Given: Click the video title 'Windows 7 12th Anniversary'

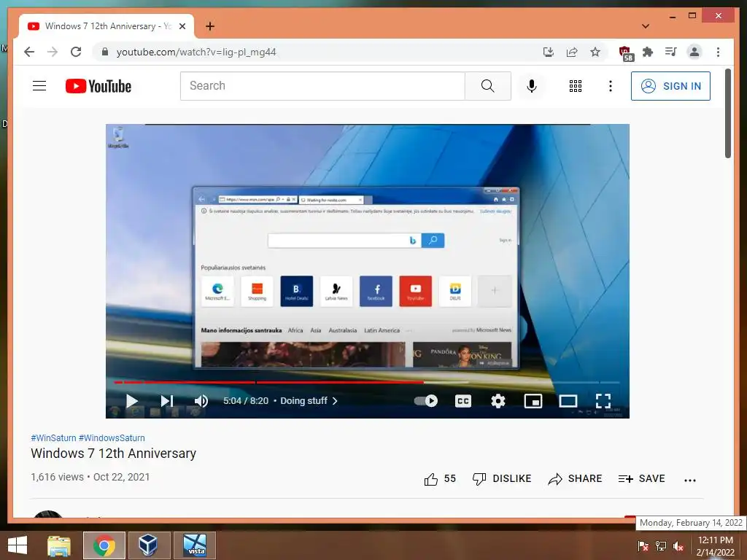Looking at the screenshot, I should point(113,454).
